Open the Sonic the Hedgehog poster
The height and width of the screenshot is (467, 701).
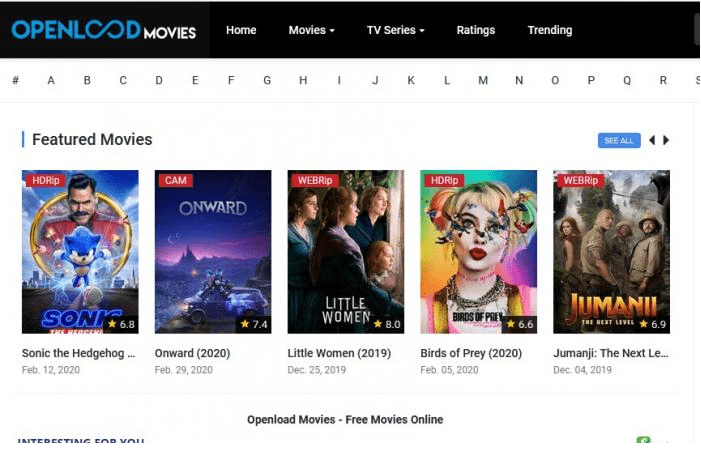pos(80,252)
